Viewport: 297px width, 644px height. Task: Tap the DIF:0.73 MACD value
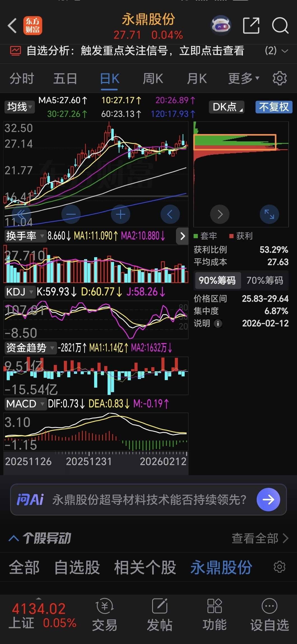coord(66,404)
